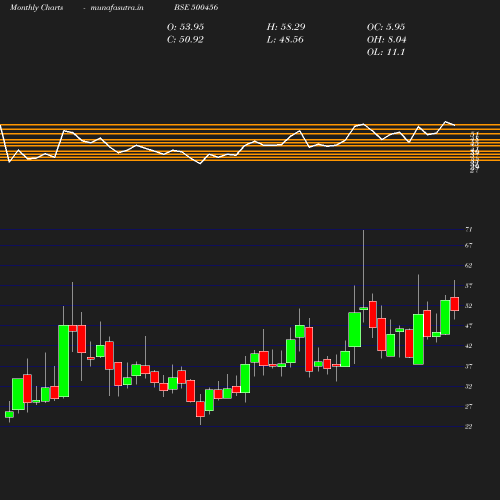
Task: Click the 'OH: 8.04' value
Action: (x=387, y=40)
